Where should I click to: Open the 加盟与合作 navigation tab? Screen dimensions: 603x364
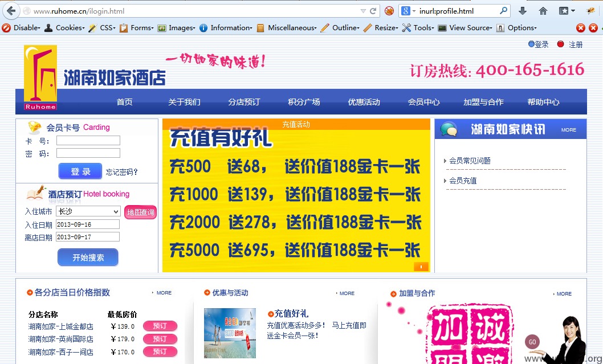pyautogui.click(x=483, y=102)
